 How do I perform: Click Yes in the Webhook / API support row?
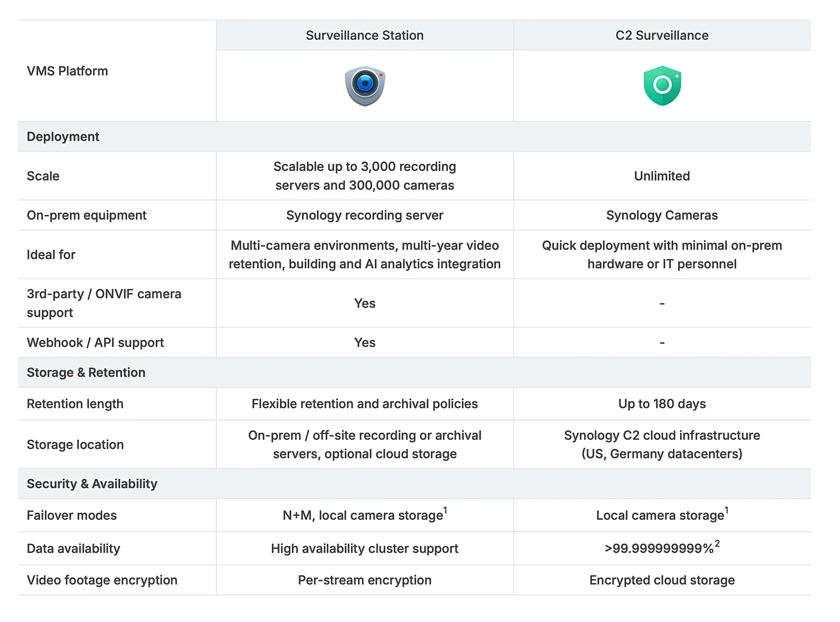tap(365, 342)
